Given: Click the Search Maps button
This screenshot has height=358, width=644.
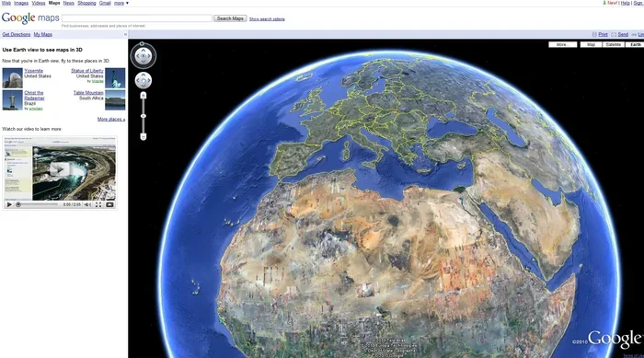Looking at the screenshot, I should point(230,18).
